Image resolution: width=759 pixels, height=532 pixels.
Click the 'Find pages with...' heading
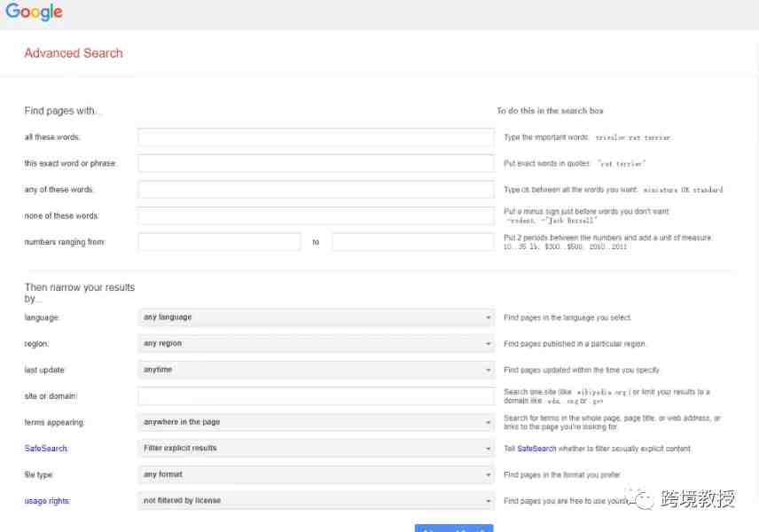tap(60, 111)
